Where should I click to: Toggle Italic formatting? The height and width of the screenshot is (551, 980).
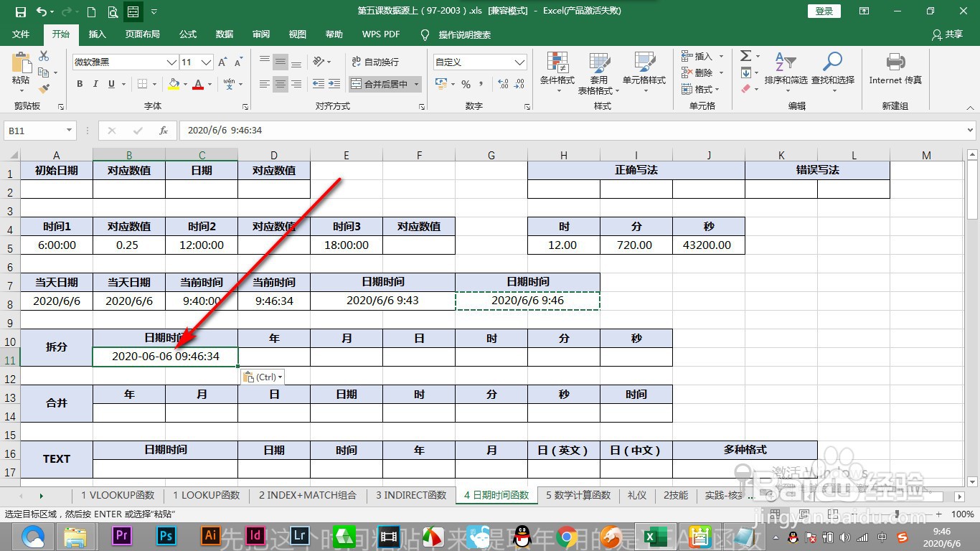click(95, 84)
